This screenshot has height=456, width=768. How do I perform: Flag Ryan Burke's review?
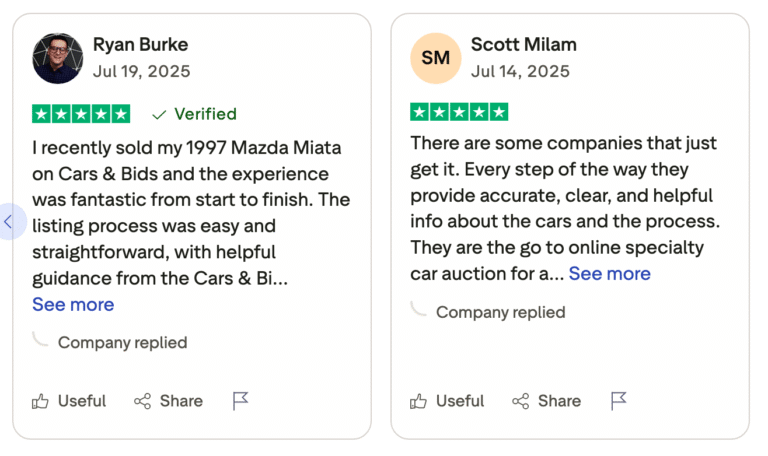click(240, 401)
